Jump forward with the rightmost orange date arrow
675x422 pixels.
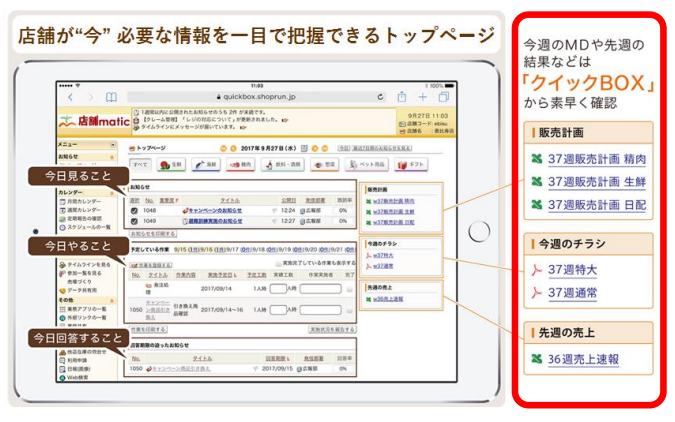[325, 149]
